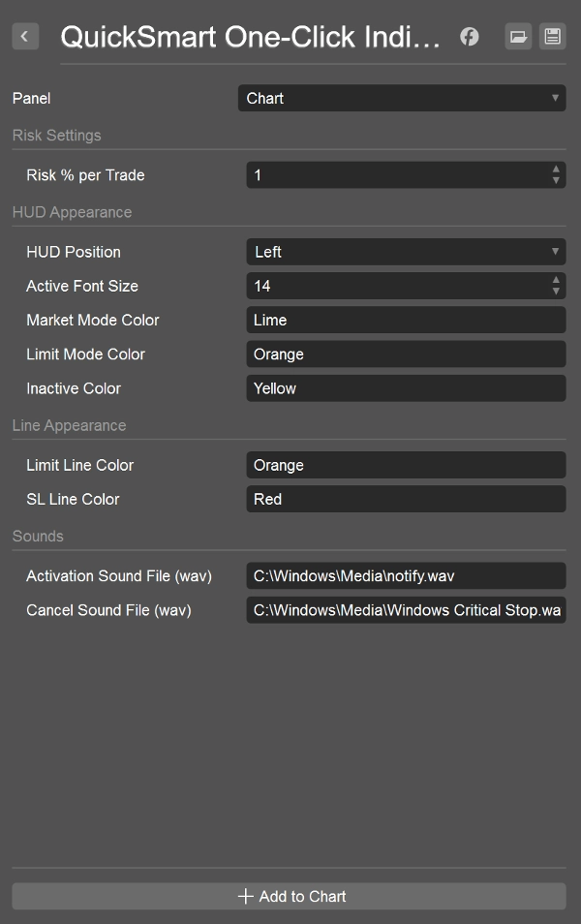581x924 pixels.
Task: Change Limit Mode Color field
Action: [406, 354]
